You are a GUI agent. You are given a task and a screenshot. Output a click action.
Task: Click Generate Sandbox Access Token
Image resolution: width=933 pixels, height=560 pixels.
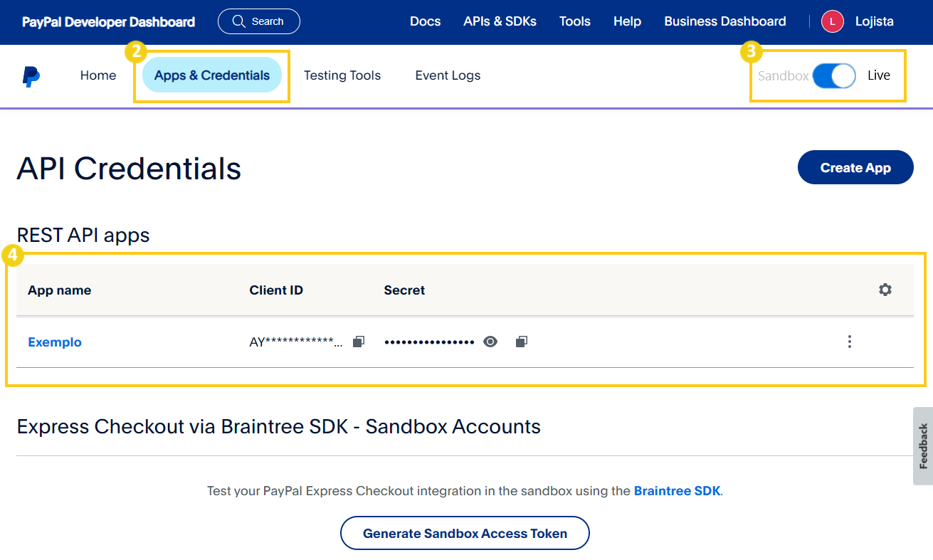pyautogui.click(x=465, y=533)
